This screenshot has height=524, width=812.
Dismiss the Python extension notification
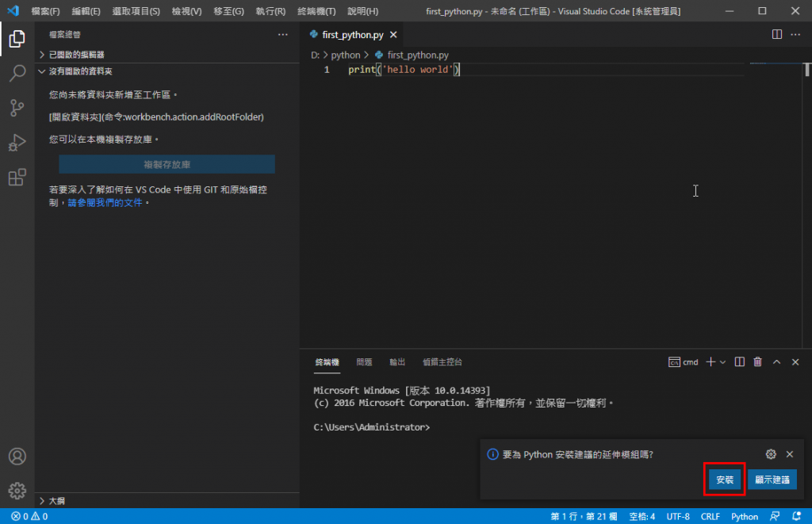point(790,454)
